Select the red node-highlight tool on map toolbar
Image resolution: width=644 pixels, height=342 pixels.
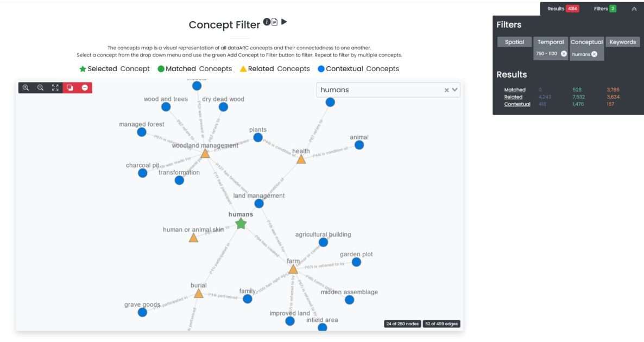tap(69, 87)
